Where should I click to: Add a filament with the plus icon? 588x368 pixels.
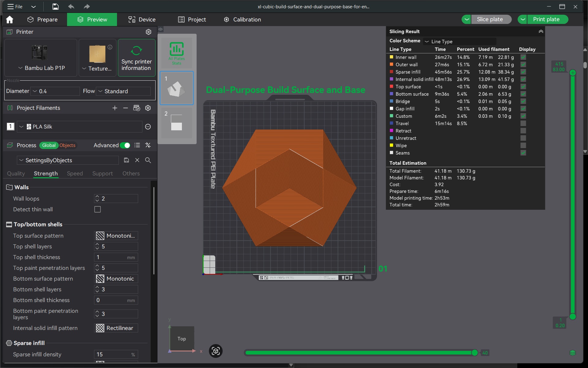click(x=115, y=108)
